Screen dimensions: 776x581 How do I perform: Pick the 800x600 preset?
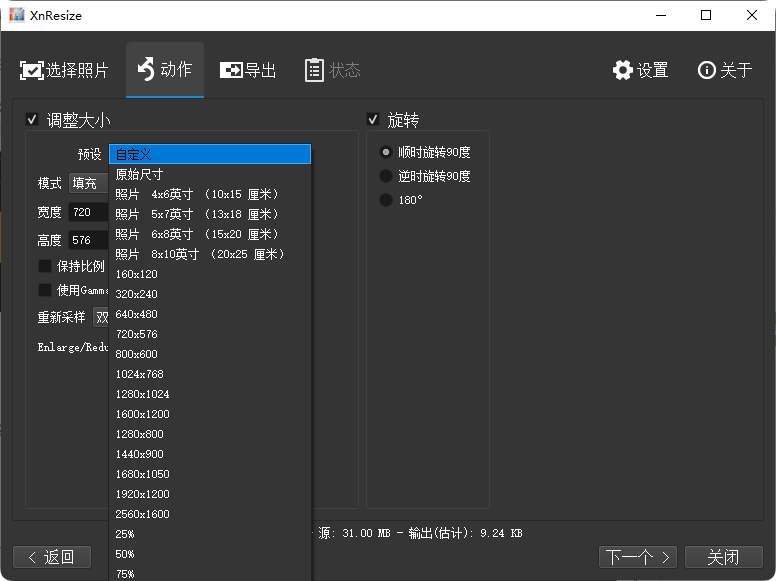point(210,354)
